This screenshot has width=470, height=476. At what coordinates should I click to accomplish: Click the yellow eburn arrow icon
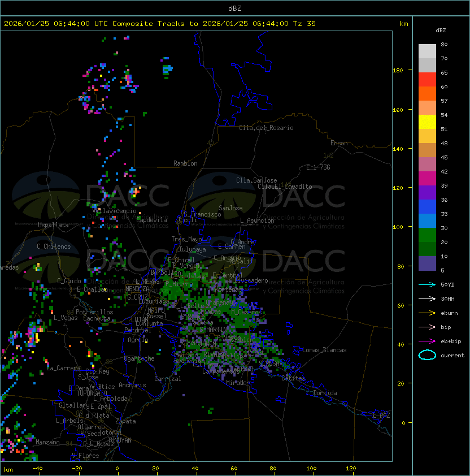(427, 313)
